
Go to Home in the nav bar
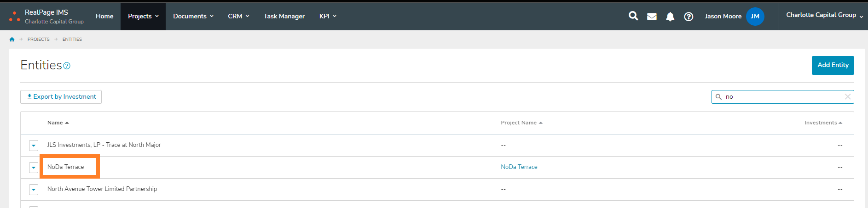coord(104,16)
